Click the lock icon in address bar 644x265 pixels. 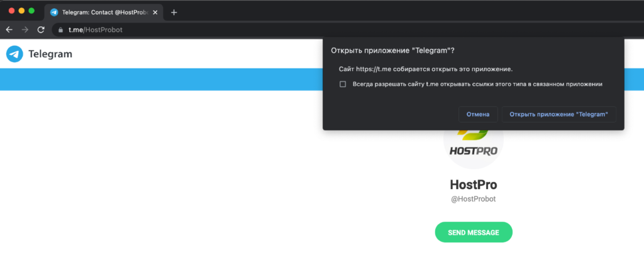[x=61, y=30]
